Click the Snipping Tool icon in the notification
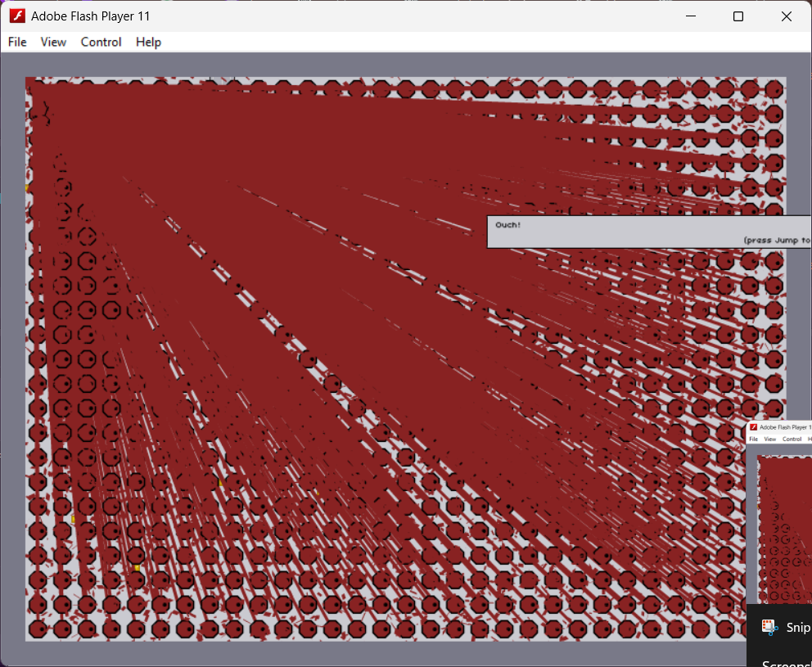Screen dimensions: 812x667 coord(770,627)
